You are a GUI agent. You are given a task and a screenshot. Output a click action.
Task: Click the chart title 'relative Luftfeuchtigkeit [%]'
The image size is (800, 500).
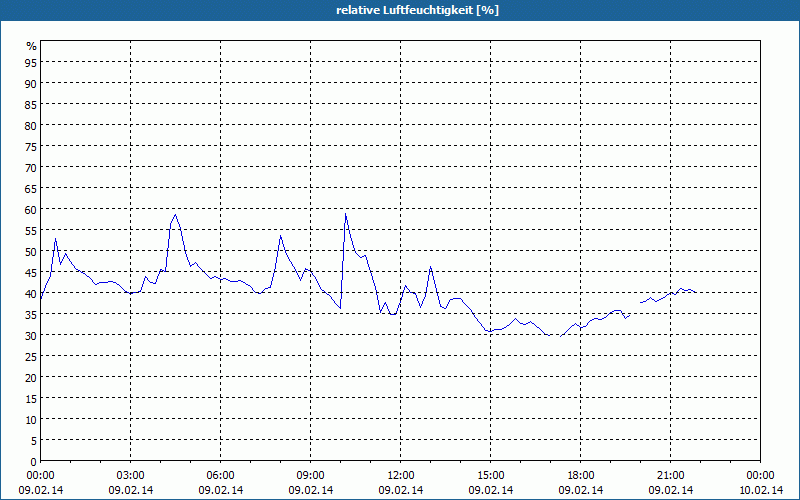pos(417,10)
